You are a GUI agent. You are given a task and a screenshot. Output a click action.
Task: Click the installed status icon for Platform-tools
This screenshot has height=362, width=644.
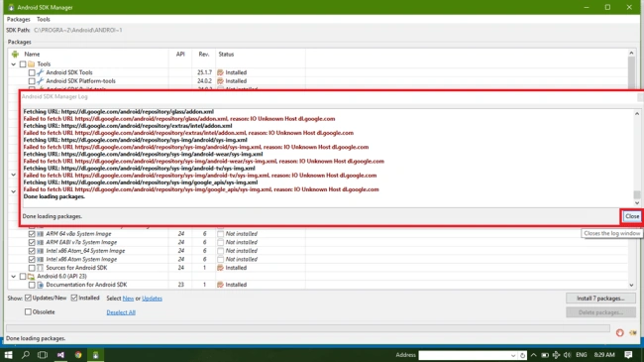pyautogui.click(x=220, y=81)
